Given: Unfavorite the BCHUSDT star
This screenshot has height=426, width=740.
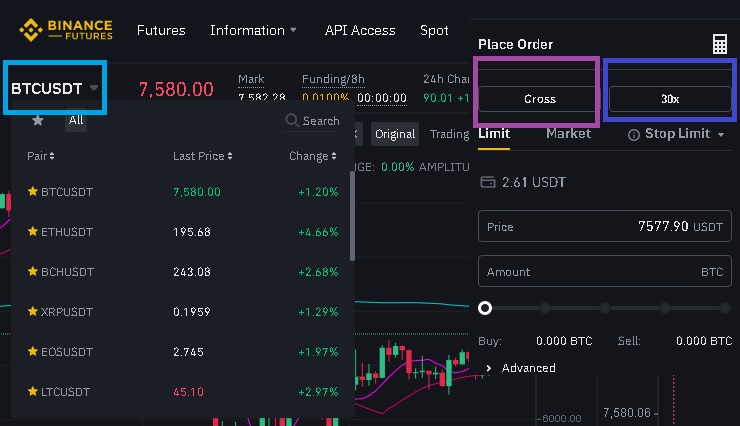Looking at the screenshot, I should [33, 271].
